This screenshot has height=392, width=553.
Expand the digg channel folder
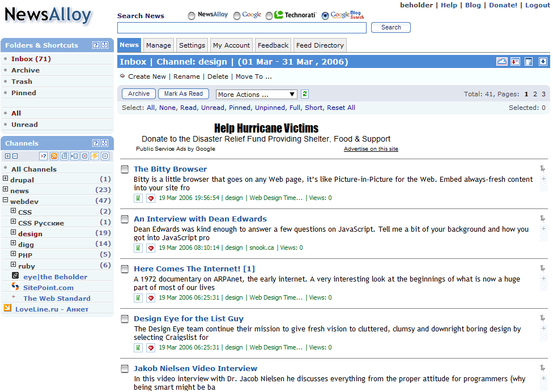(x=14, y=243)
